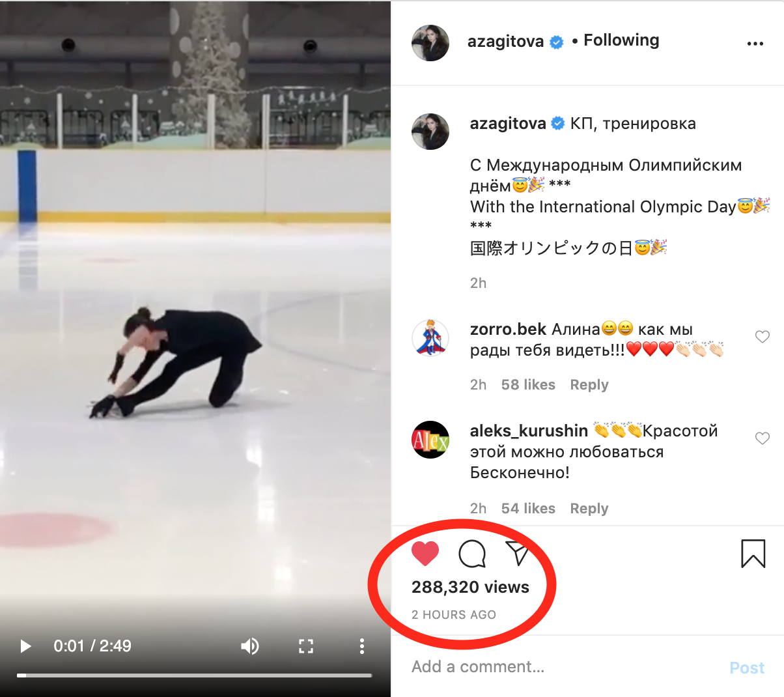This screenshot has width=784, height=697.
Task: Open video options three-dot menu
Action: tap(362, 646)
